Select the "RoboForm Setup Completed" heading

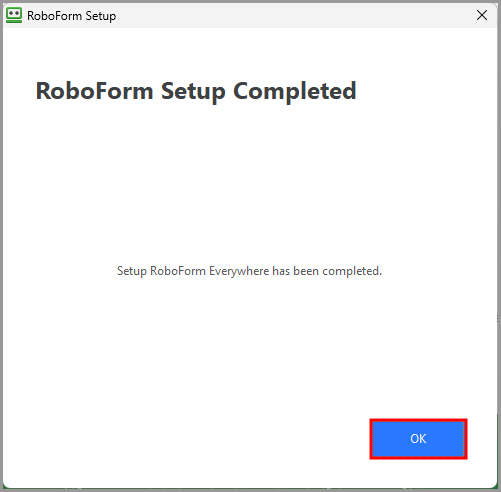pyautogui.click(x=196, y=91)
